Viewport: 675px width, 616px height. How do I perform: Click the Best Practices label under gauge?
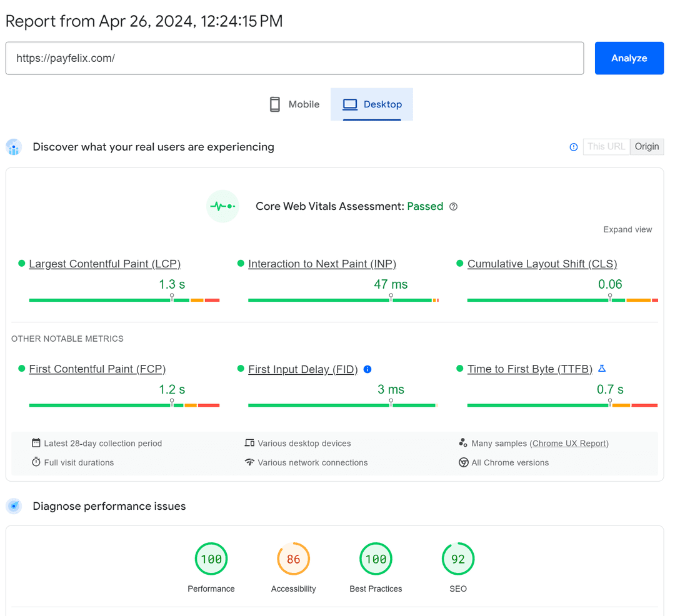click(376, 589)
